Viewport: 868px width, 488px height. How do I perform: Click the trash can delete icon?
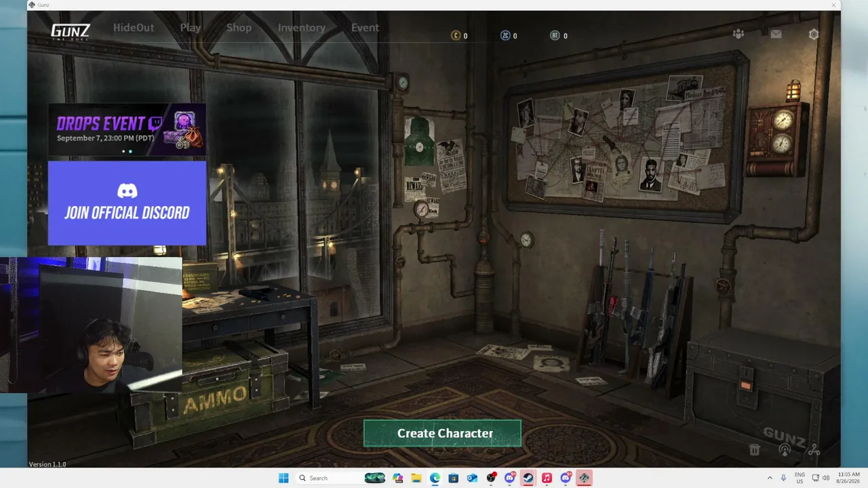click(755, 449)
